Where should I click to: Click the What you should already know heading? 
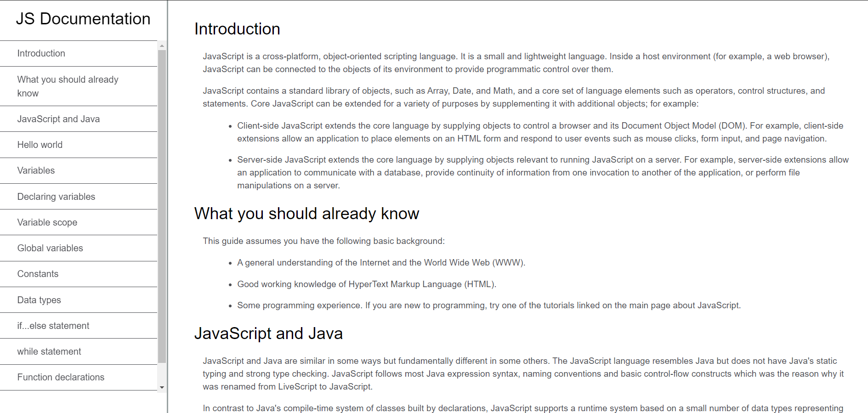306,214
